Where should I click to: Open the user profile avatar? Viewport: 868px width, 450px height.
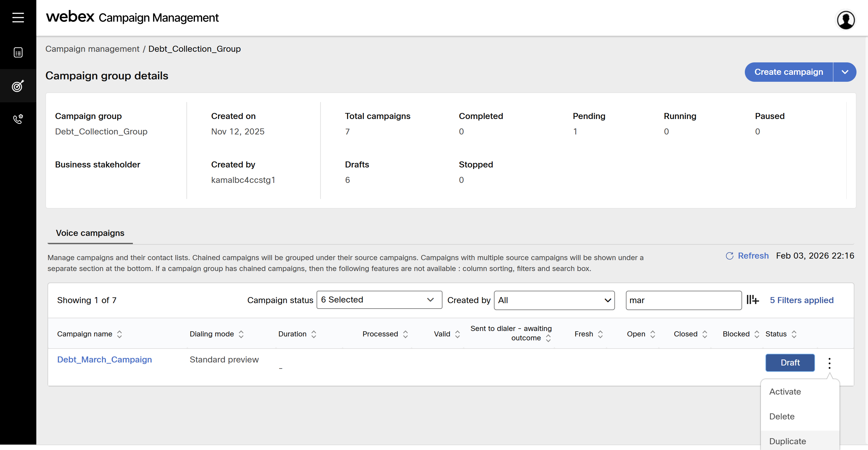tap(845, 20)
